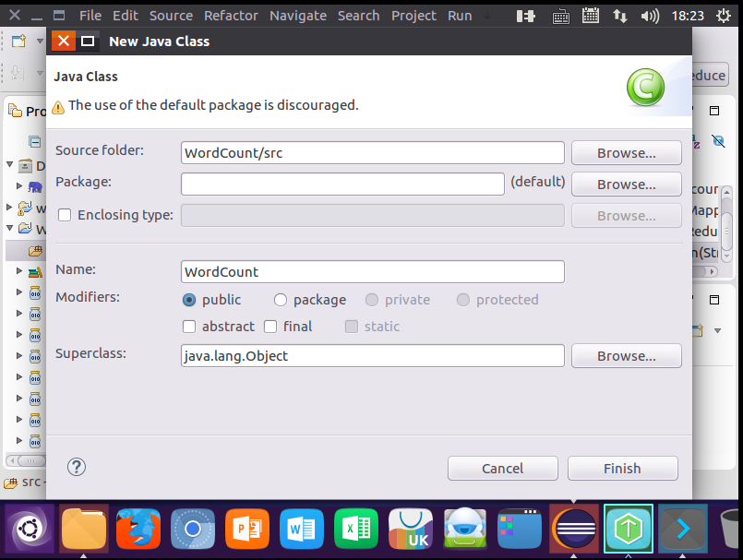This screenshot has height=560, width=743.
Task: Click the volume icon in the top panel
Action: pos(649,15)
